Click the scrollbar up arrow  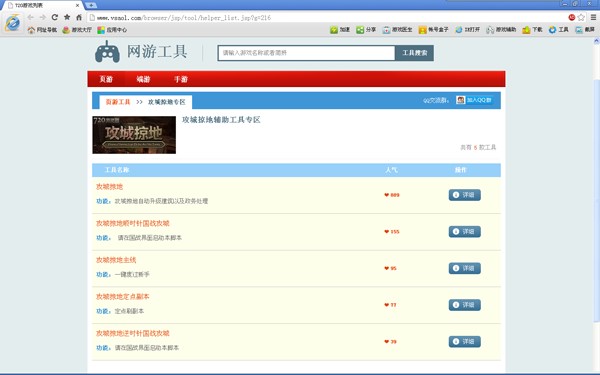[597, 41]
